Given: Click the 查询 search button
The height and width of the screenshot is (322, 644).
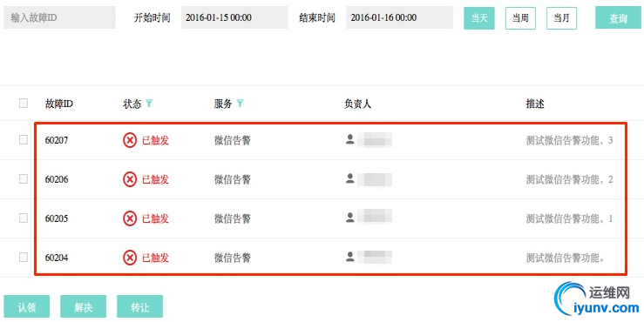Looking at the screenshot, I should click(618, 18).
